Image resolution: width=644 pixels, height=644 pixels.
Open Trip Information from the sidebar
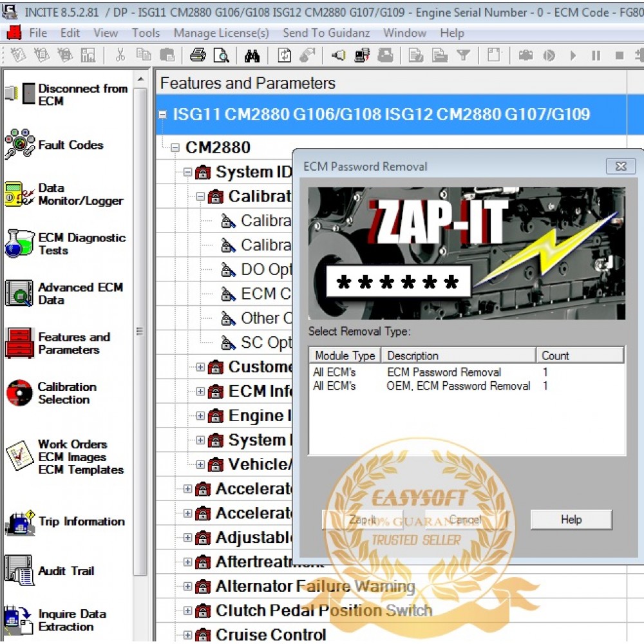(x=65, y=522)
